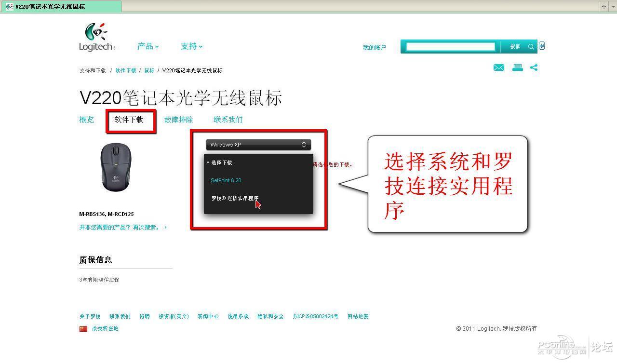Open the Windows XP system selector
This screenshot has height=364, width=617.
[258, 145]
